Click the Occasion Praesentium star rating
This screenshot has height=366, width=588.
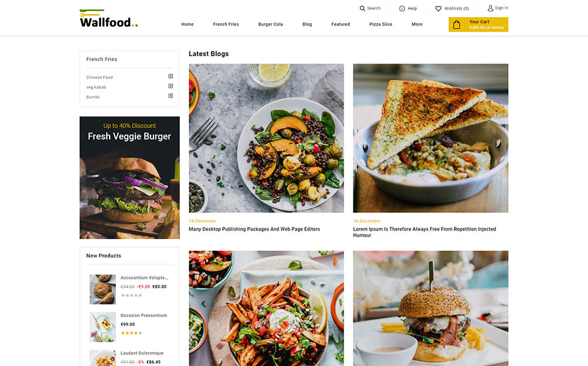pyautogui.click(x=131, y=333)
